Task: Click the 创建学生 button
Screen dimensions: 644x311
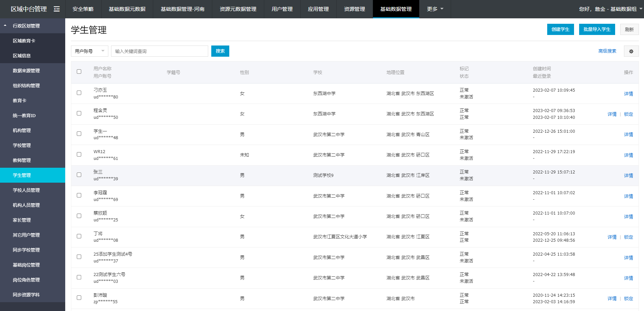Action: pyautogui.click(x=560, y=29)
